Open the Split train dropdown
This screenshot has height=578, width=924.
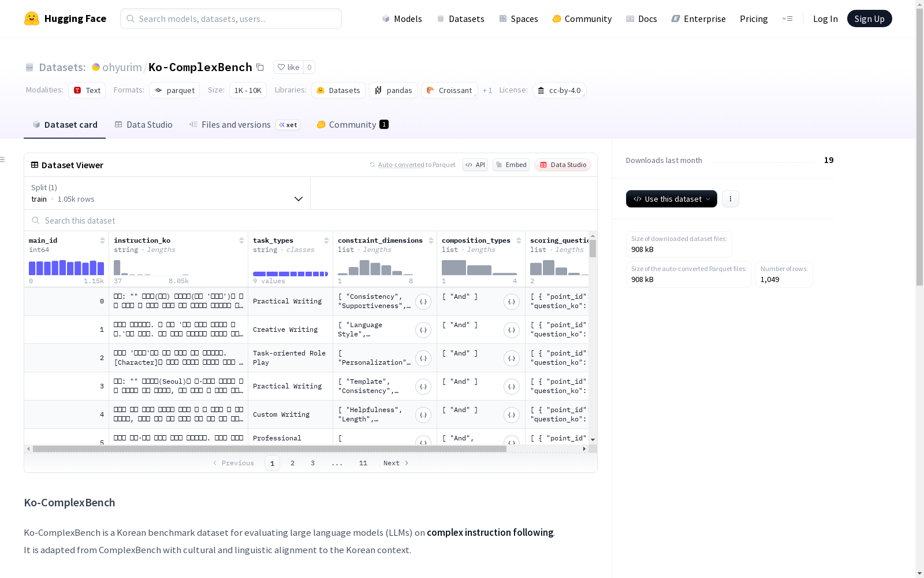[x=167, y=193]
